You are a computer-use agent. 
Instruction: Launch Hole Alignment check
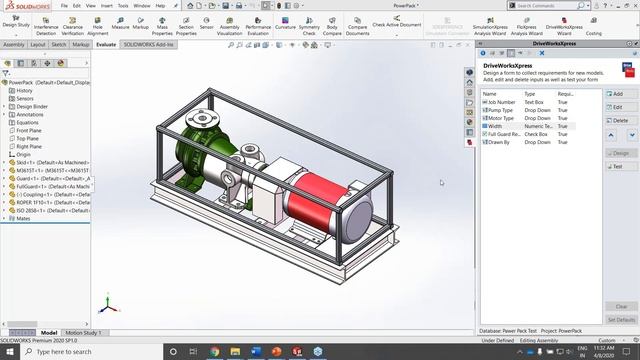point(98,26)
